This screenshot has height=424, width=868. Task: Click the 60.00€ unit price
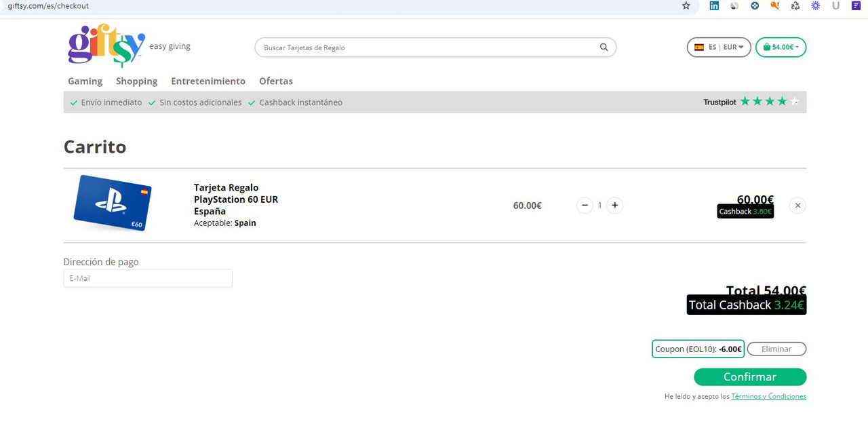tap(528, 206)
